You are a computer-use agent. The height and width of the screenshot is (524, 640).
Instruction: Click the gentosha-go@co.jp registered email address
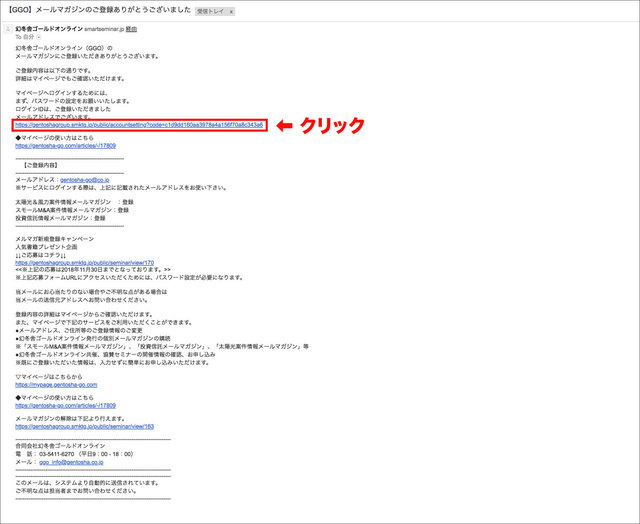[x=88, y=180]
